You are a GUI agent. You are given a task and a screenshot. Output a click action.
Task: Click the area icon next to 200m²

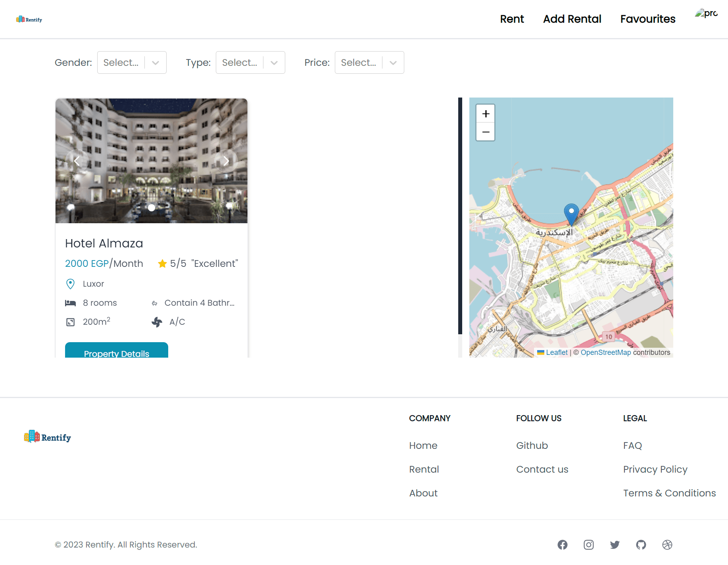(x=70, y=322)
